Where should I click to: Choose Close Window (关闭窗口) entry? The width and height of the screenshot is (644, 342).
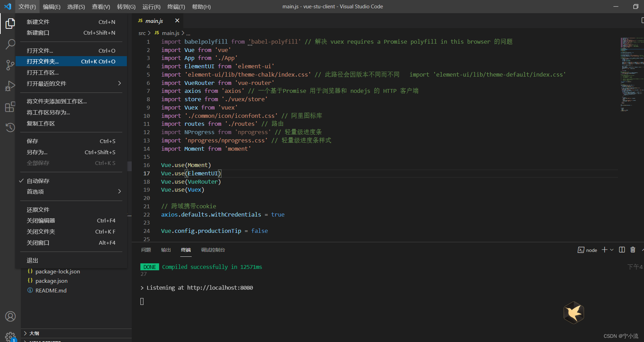tap(71, 243)
